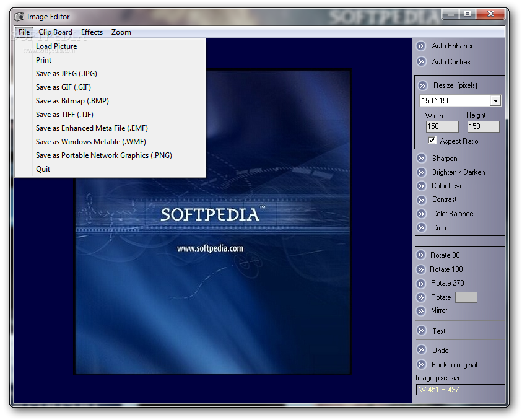Select Save as JPEG (.JPG)

(x=110, y=74)
